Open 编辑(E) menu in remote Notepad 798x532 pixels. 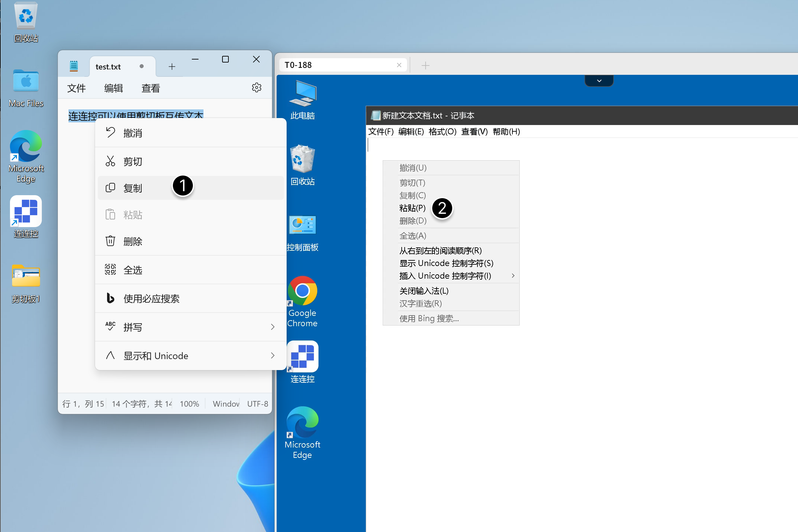[x=411, y=131]
